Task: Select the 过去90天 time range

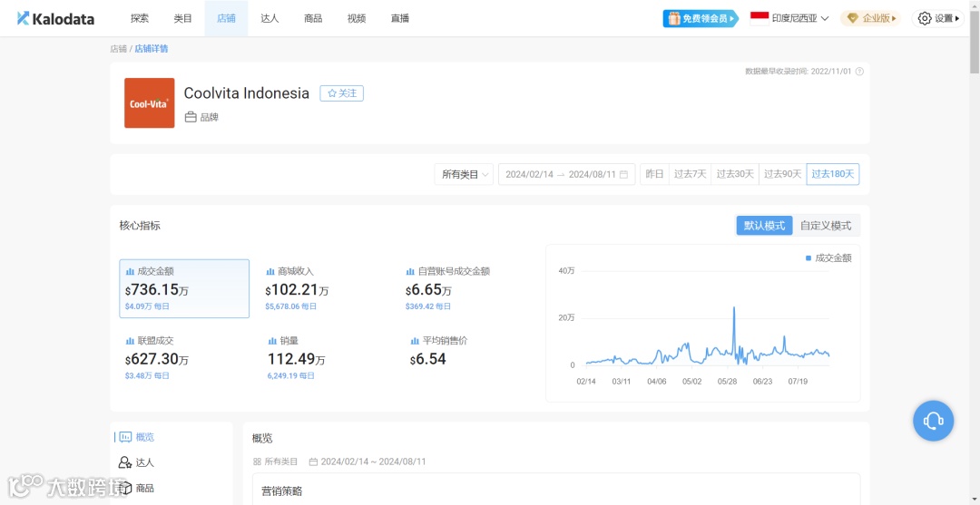Action: pyautogui.click(x=782, y=174)
